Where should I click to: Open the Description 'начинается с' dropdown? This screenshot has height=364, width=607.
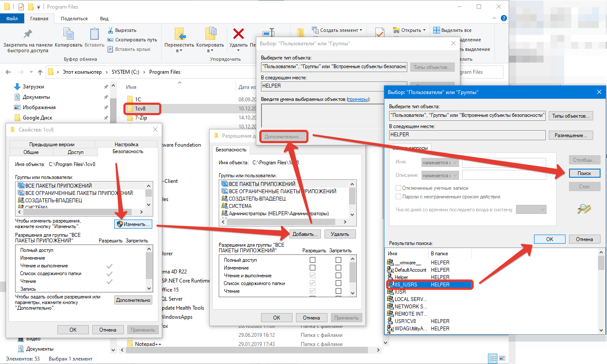[x=440, y=176]
